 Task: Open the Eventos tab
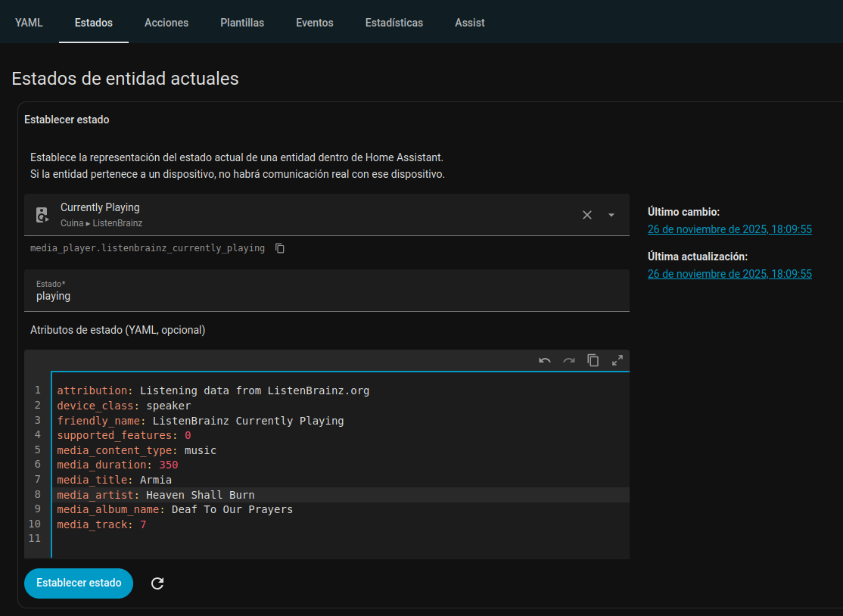(x=315, y=23)
